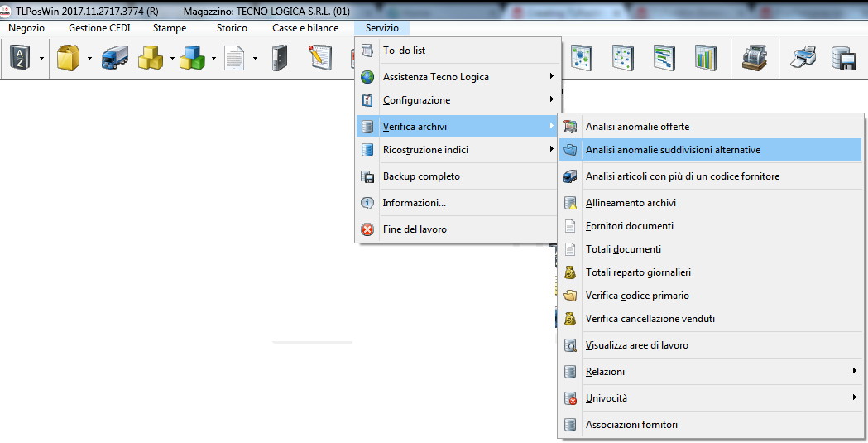The image size is (868, 443).
Task: Select Fine del lavoro to exit
Action: (x=414, y=229)
